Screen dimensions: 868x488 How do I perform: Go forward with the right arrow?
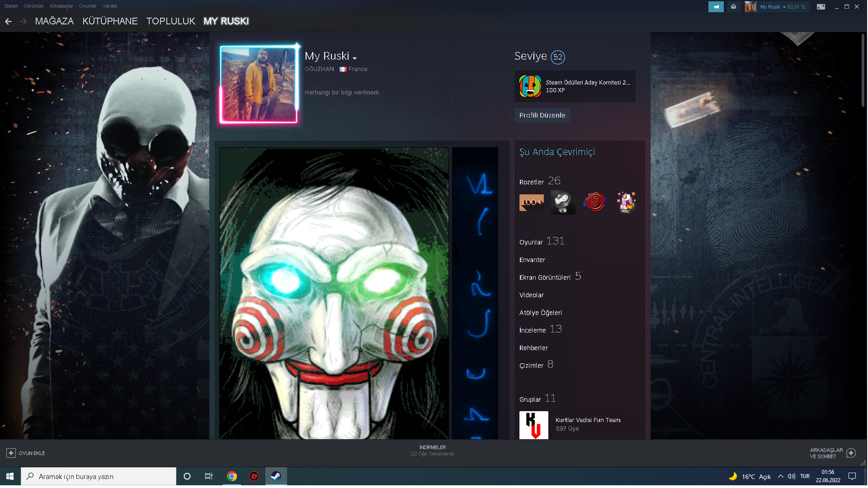coord(24,21)
